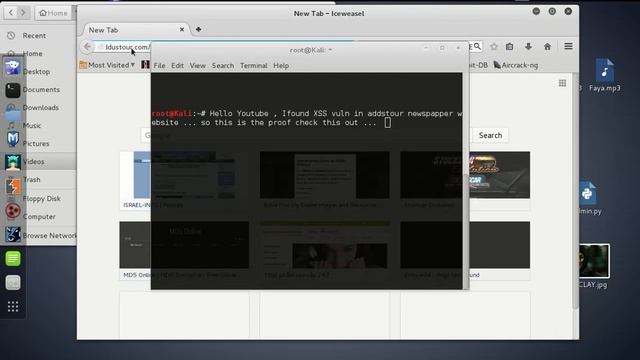This screenshot has height=360, width=640.
Task: Open the File menu in the terminal
Action: [159, 65]
